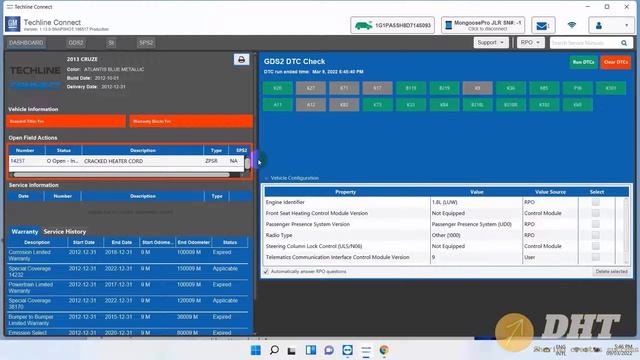Tick Select box for Passenger Presence System row
This screenshot has height=360, width=640.
tap(596, 224)
